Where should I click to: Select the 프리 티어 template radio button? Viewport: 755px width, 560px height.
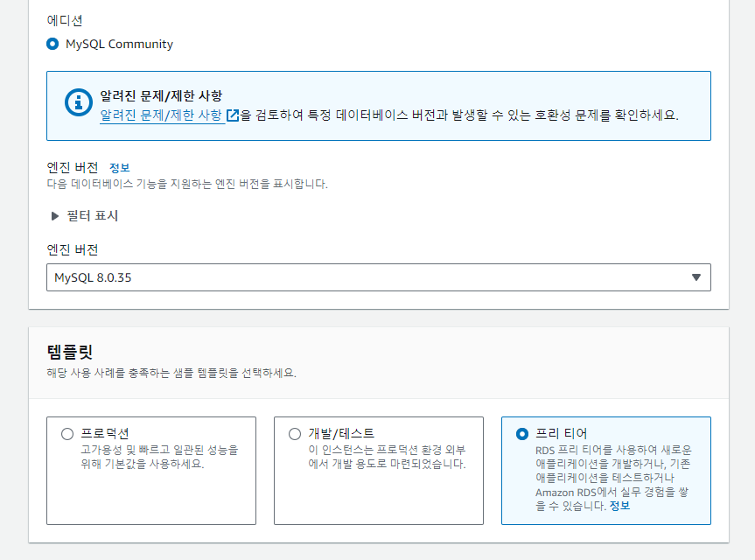tap(522, 434)
